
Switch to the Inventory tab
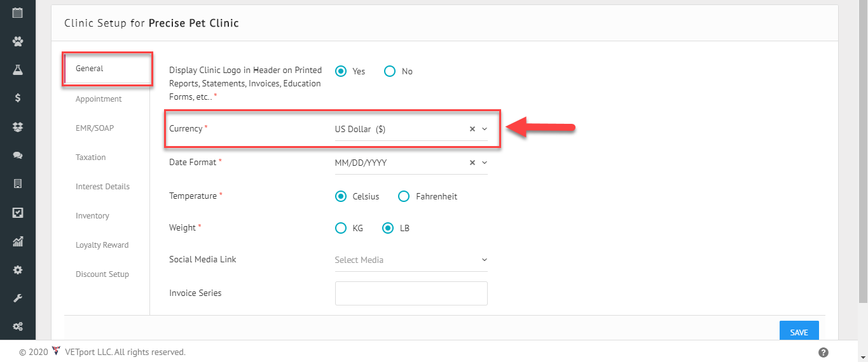(92, 216)
